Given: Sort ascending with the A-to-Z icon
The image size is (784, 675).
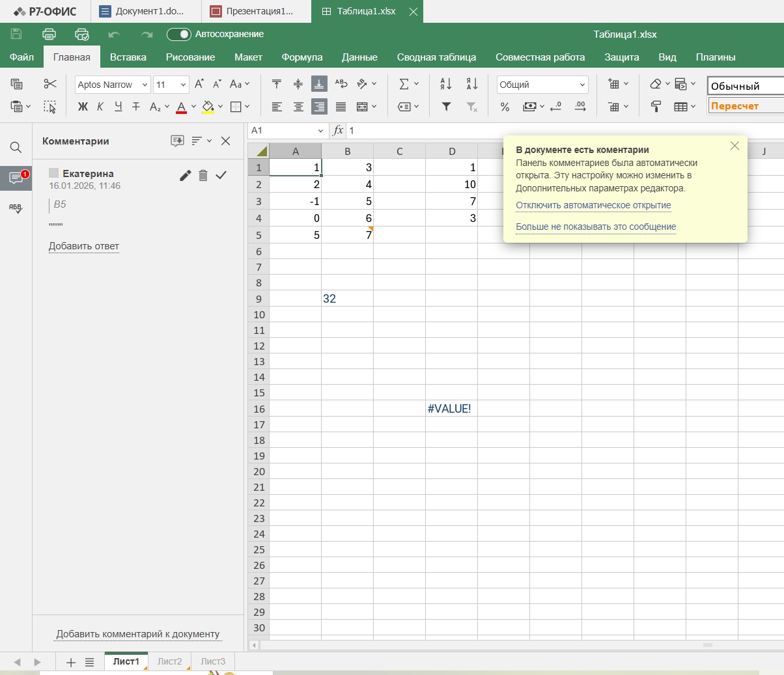Looking at the screenshot, I should pyautogui.click(x=446, y=84).
